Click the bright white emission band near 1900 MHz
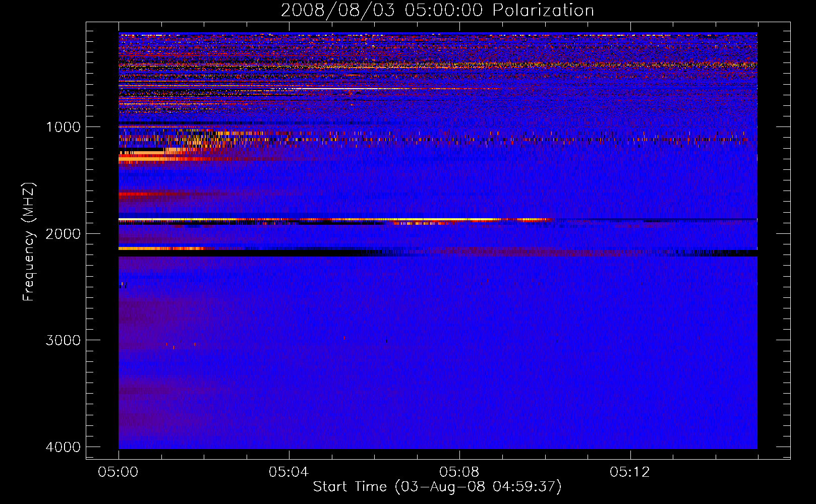The image size is (816, 504). tap(335, 219)
